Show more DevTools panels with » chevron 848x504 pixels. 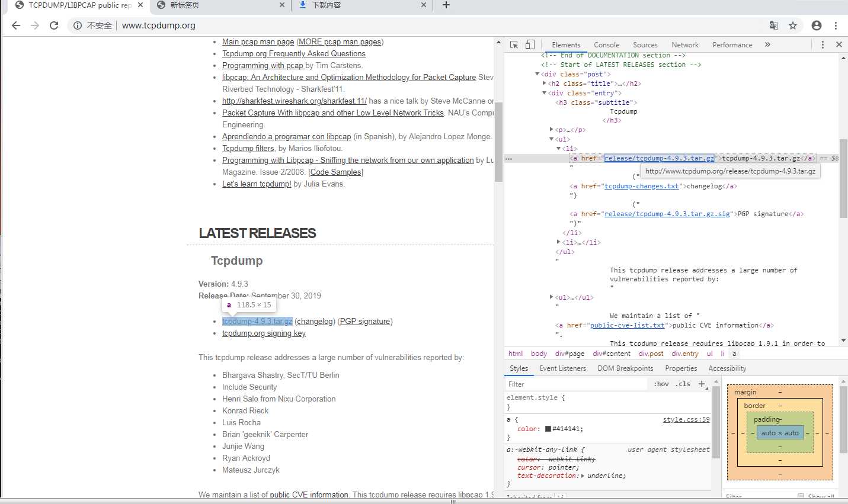(767, 44)
